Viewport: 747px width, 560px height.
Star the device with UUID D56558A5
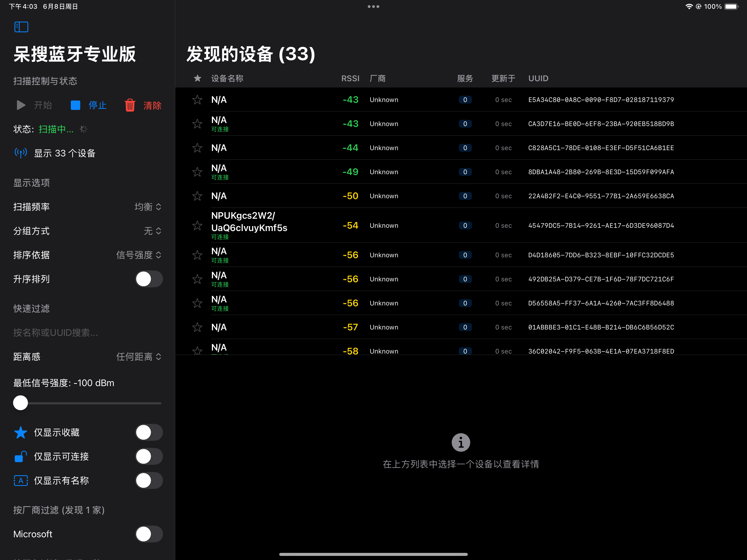coord(197,303)
